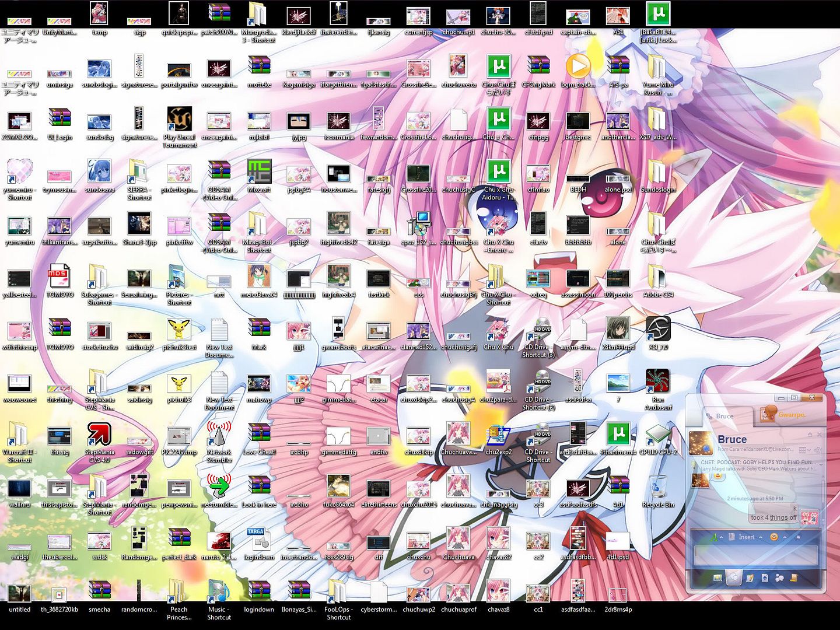
Task: Toggle the sound speaker icon in Messenger
Action: point(818,450)
